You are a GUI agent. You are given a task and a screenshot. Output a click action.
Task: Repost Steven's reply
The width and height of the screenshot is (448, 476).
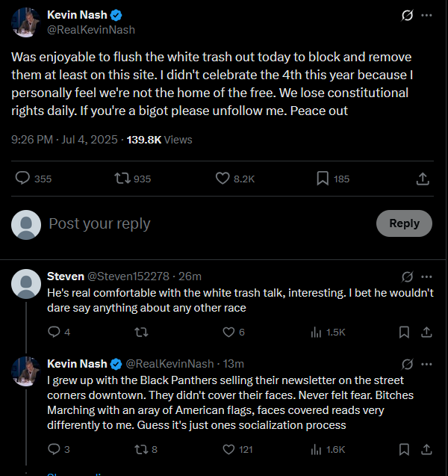point(140,332)
